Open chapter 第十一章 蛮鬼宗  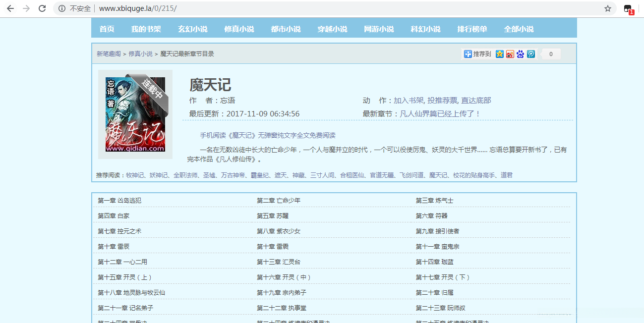point(438,247)
